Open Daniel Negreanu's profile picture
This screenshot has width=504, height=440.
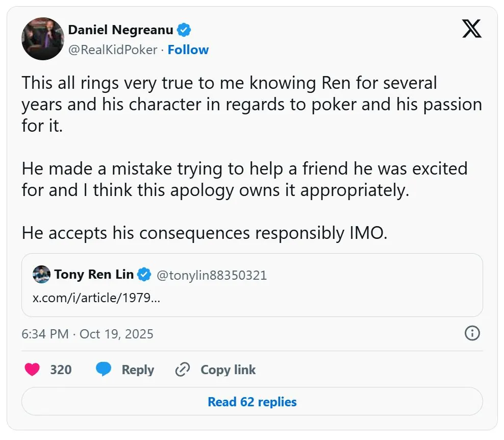(42, 39)
